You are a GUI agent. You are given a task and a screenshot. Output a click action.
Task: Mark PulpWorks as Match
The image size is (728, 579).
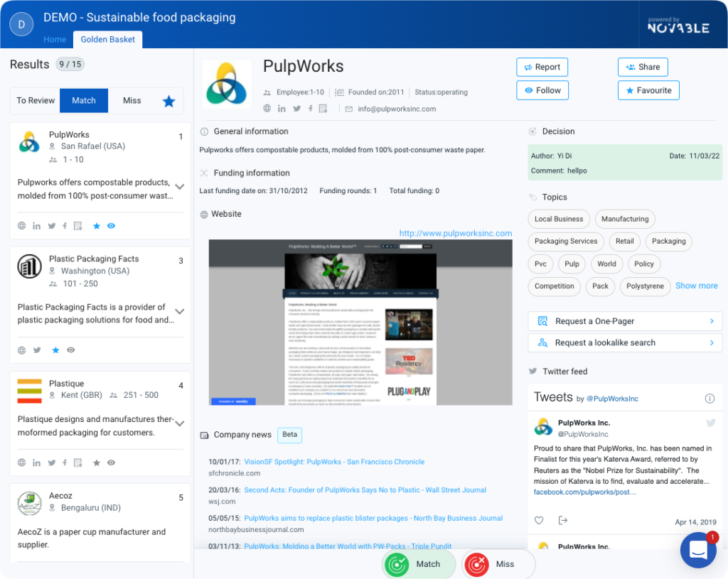pyautogui.click(x=419, y=564)
